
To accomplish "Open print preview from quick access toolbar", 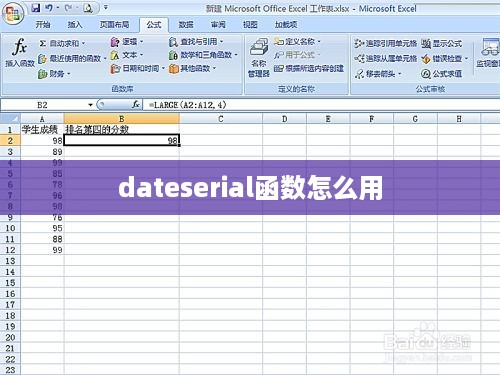I will point(88,8).
